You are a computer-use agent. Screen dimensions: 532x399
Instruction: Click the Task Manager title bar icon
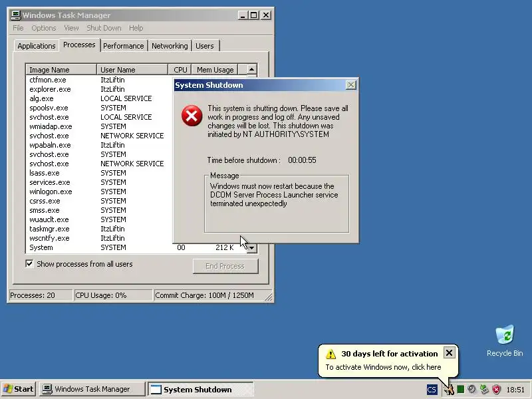pyautogui.click(x=15, y=15)
